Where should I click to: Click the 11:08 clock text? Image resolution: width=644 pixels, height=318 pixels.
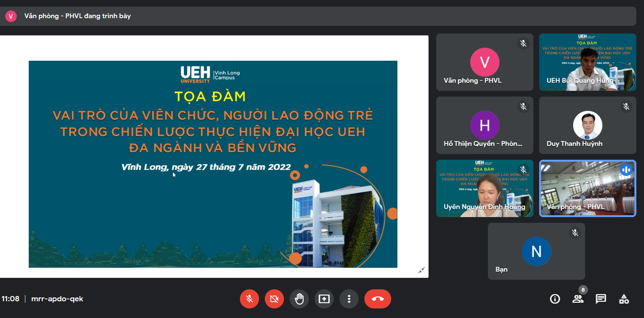[x=10, y=299]
